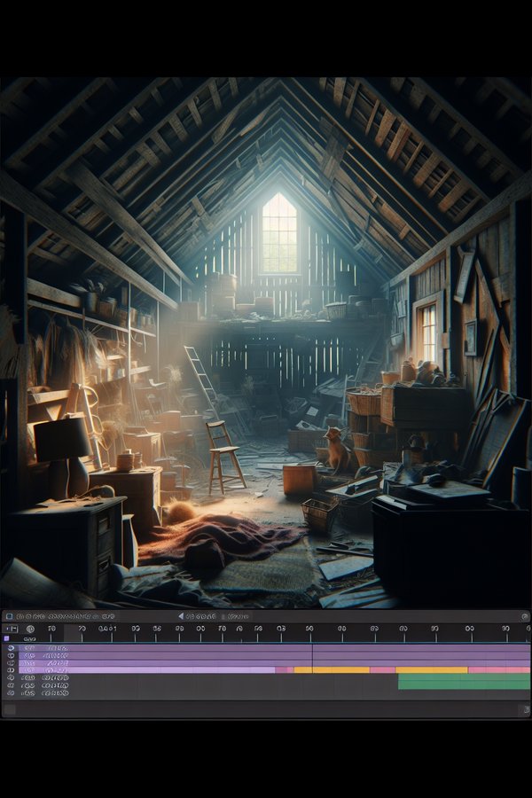Click the small square button at the timeline's bottom-left corner
This screenshot has height=798, width=532.
click(x=10, y=709)
